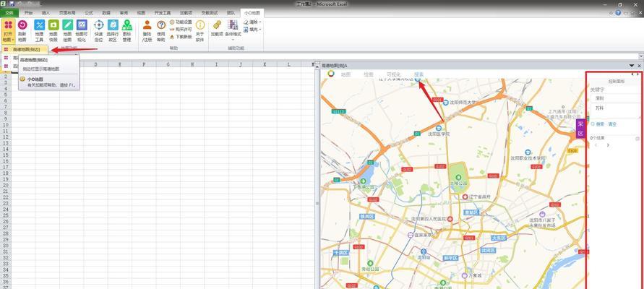Open the 条件格式 conditional formatting dropdown
The image size is (644, 289).
[x=233, y=31]
